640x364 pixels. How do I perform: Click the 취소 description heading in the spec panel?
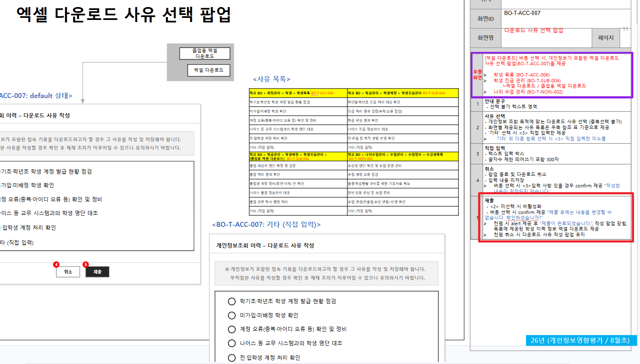(489, 169)
